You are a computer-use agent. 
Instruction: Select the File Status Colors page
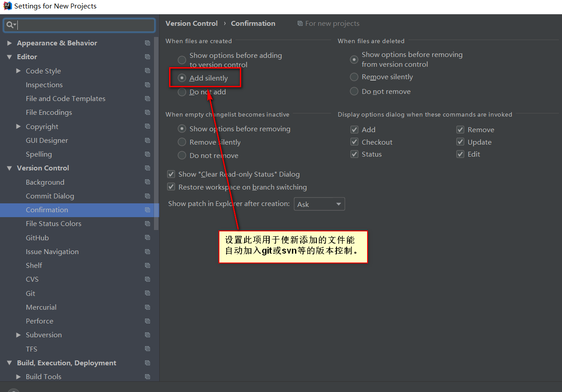(53, 223)
